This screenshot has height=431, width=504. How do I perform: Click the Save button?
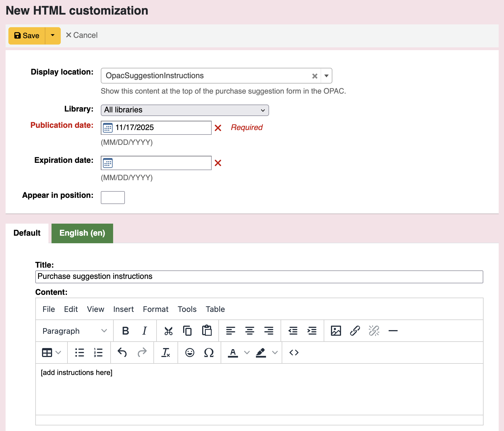[27, 36]
